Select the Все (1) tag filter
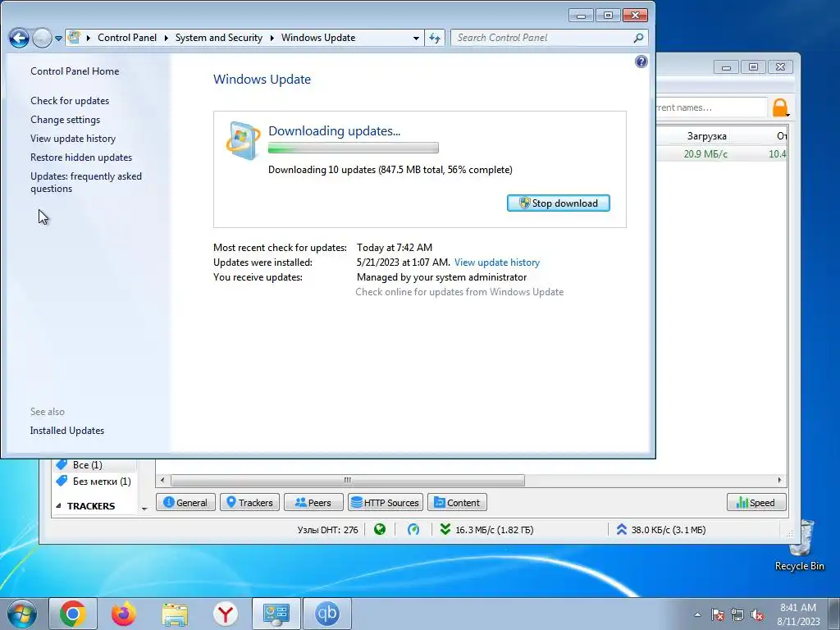The width and height of the screenshot is (840, 630). click(87, 465)
